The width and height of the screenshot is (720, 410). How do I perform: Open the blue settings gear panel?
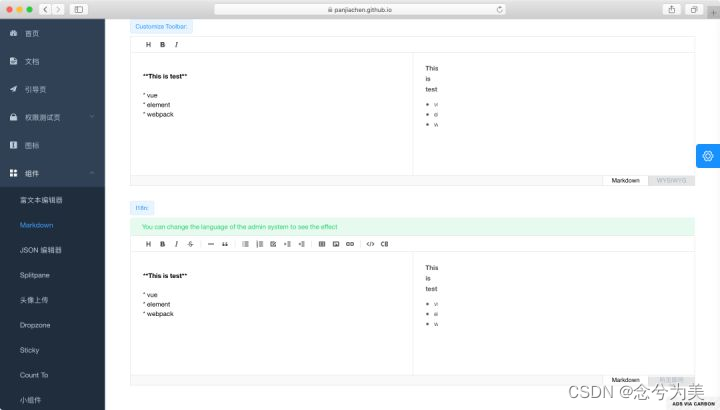pos(708,156)
